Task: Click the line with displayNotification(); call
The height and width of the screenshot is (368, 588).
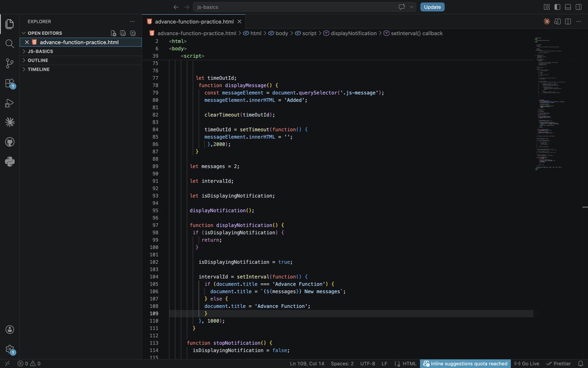Action: [x=222, y=210]
